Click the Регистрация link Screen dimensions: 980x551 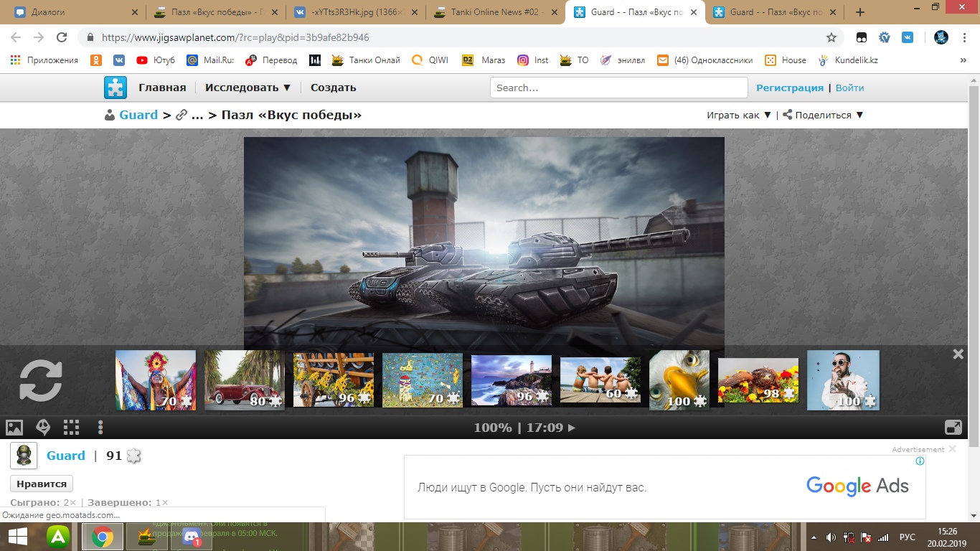790,88
